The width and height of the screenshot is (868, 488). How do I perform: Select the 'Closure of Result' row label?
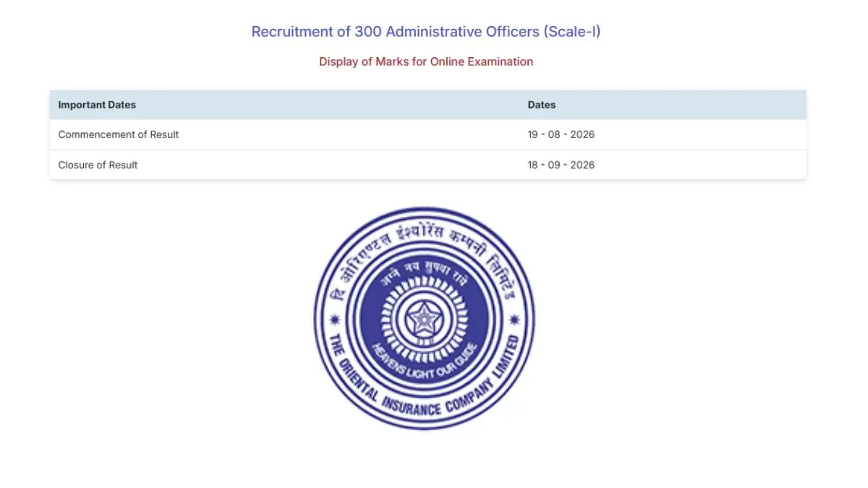point(98,165)
